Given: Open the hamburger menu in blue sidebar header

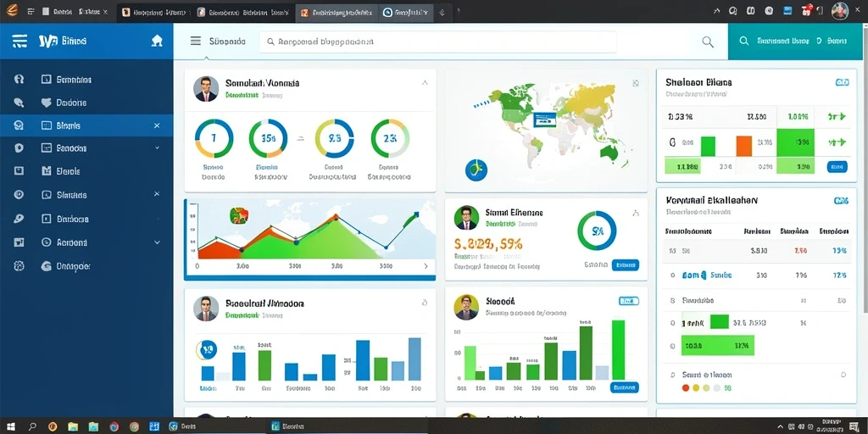Looking at the screenshot, I should point(19,41).
